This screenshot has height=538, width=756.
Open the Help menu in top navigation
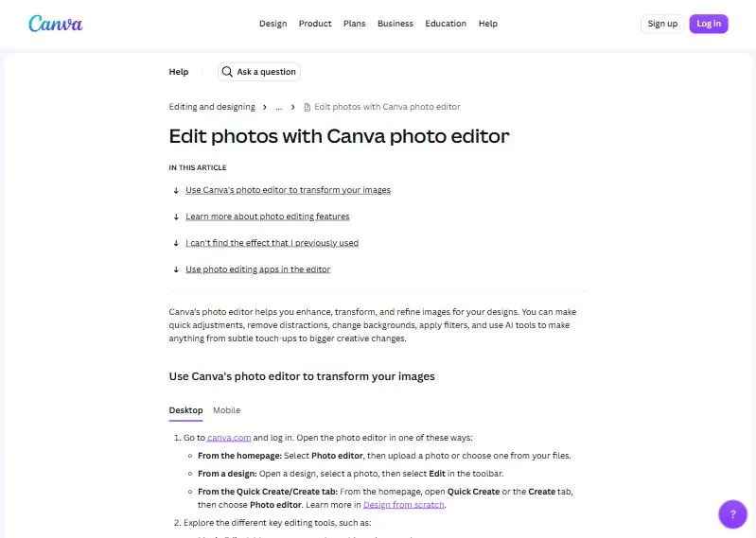pos(488,24)
